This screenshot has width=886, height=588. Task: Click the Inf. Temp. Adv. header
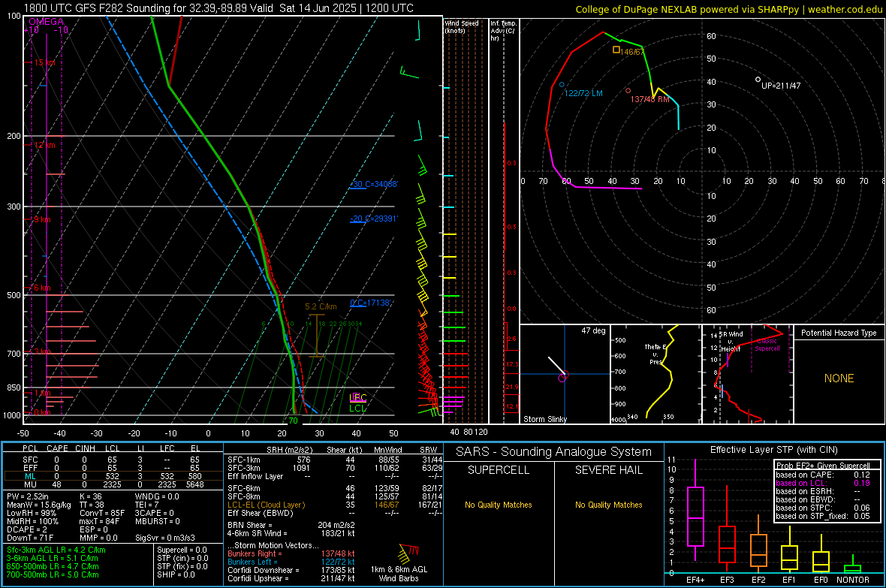point(503,31)
